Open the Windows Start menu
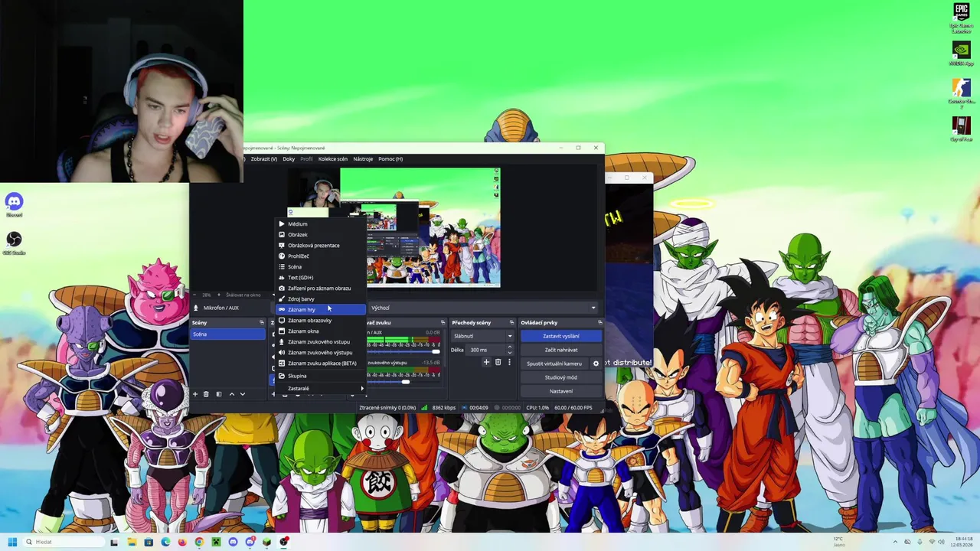The height and width of the screenshot is (551, 980). [x=12, y=542]
